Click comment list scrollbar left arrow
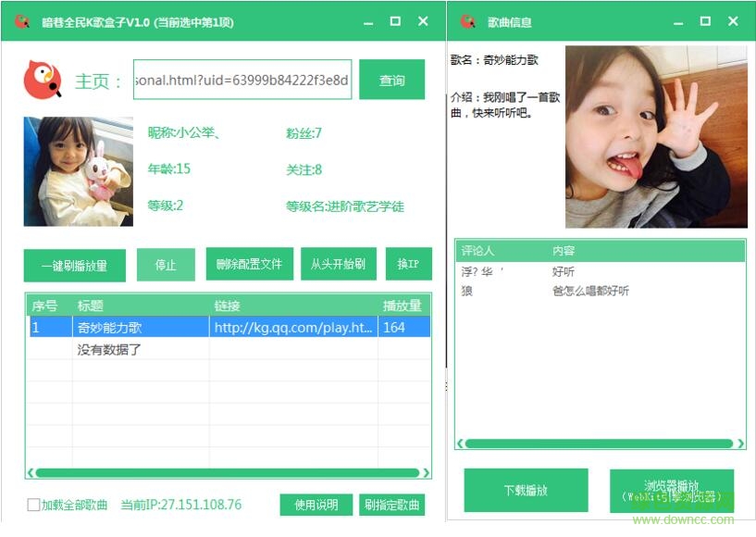Image resolution: width=756 pixels, height=537 pixels. click(x=461, y=443)
